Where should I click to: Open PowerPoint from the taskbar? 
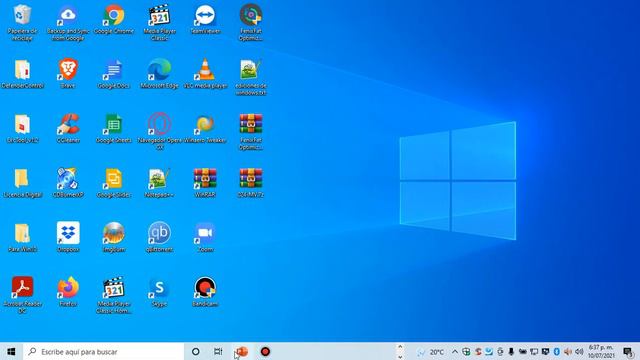[x=242, y=351]
